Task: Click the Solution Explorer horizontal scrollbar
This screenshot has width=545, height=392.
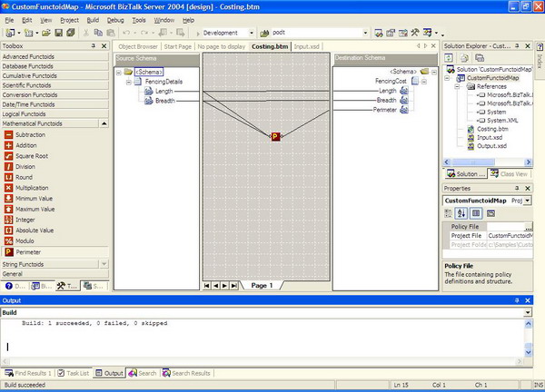Action: [488, 162]
